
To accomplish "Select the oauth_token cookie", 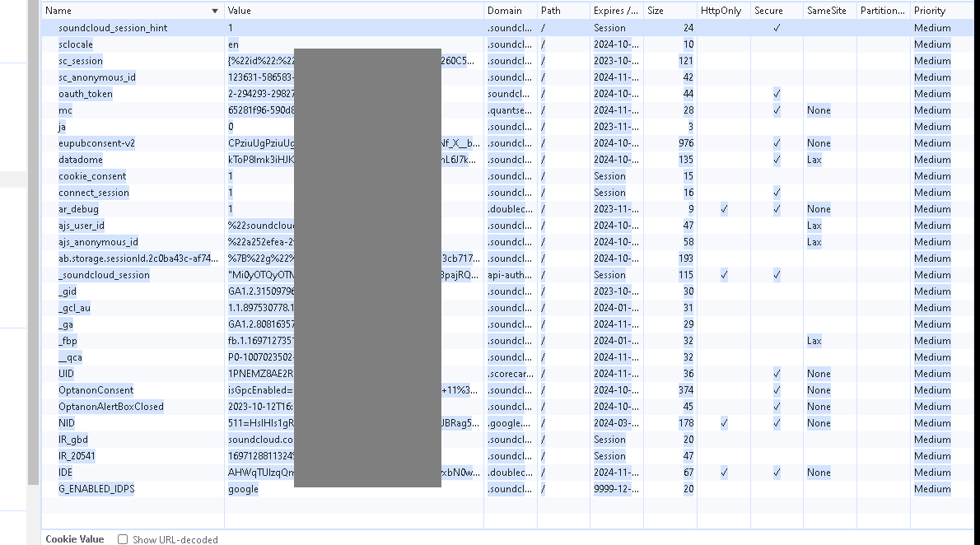I will point(86,94).
